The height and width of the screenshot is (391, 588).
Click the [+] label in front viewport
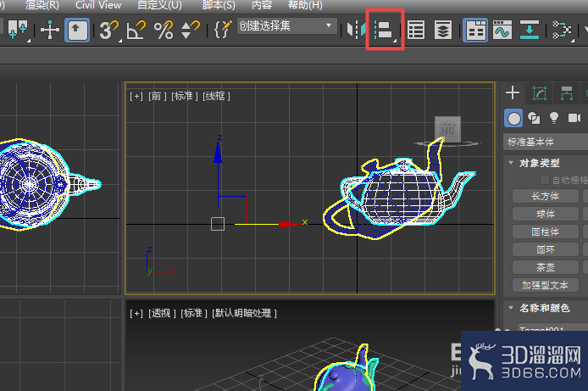pos(136,97)
